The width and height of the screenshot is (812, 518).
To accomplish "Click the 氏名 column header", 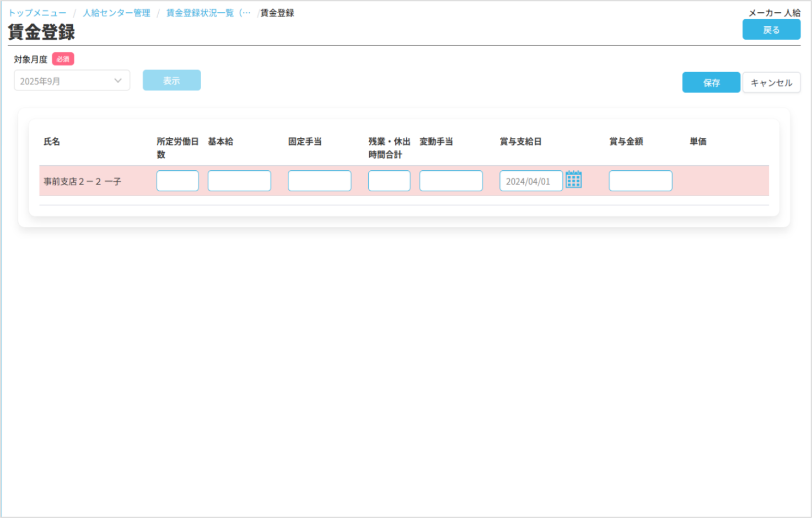I will pos(52,142).
